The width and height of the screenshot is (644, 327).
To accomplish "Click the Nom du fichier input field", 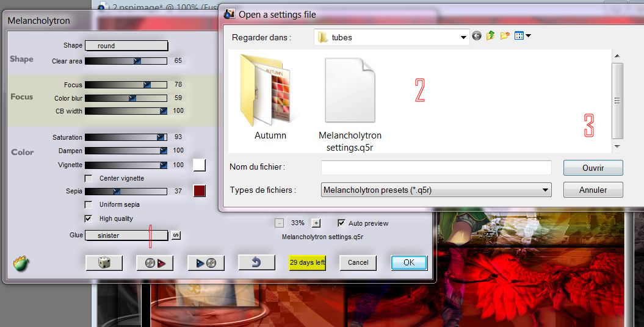I will tap(436, 167).
